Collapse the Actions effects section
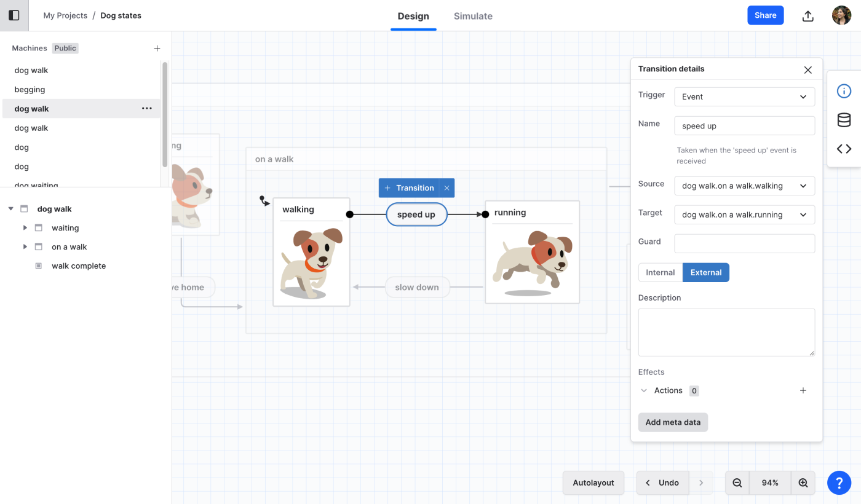 (644, 391)
